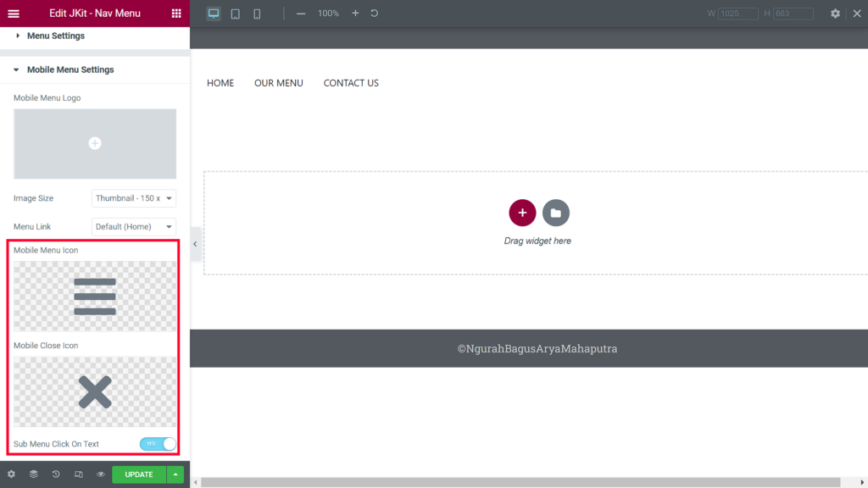Open the Image Size dropdown
Screen dimensions: 868x488
(133, 197)
